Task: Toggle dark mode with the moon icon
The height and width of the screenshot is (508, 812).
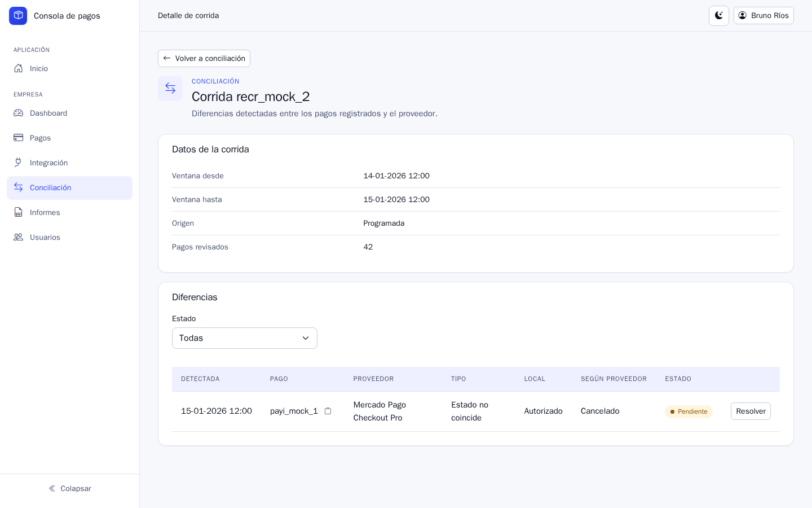Action: 719,16
